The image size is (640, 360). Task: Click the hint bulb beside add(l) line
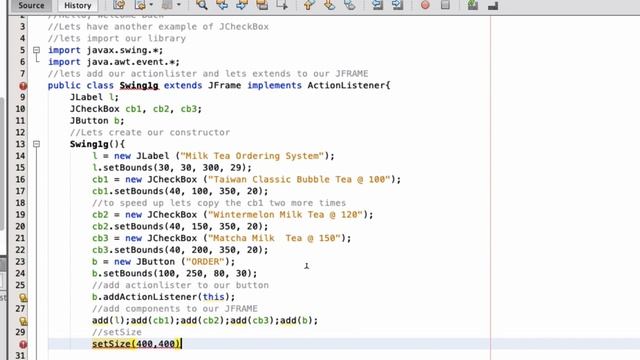[x=23, y=321]
